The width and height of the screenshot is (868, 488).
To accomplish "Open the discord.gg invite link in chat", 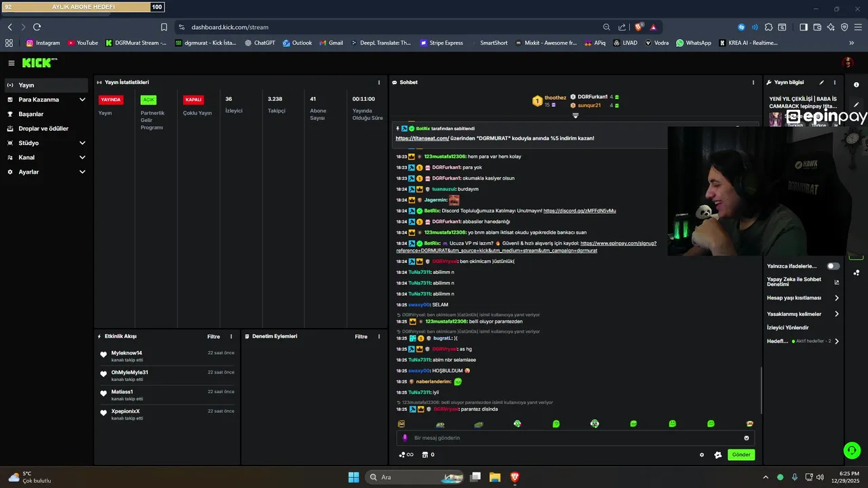I will (x=580, y=211).
